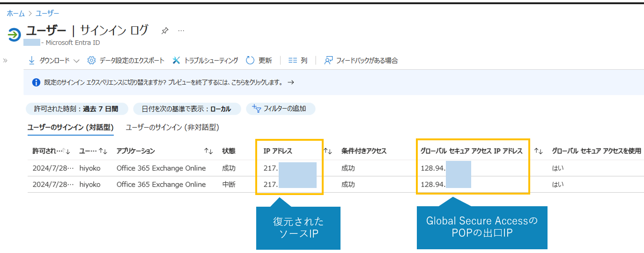Open the 列 column chooser
The image size is (644, 253).
click(x=298, y=60)
